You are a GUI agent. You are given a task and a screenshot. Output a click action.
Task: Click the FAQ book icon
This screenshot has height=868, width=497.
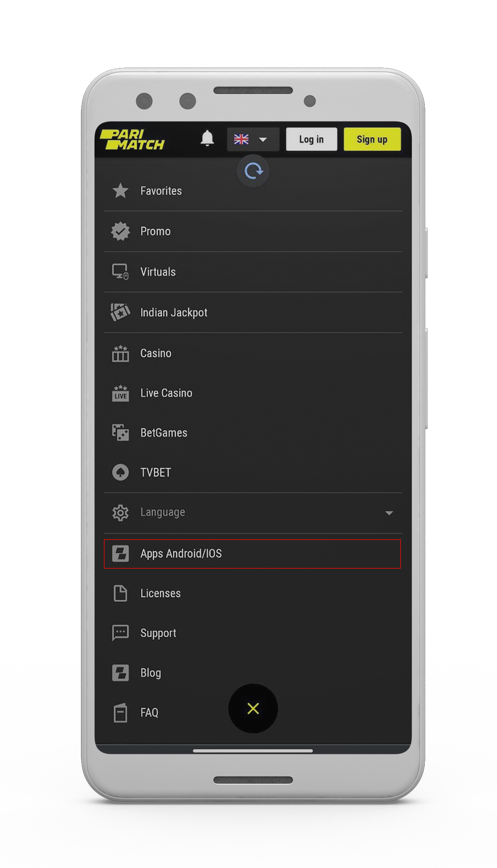pos(121,713)
